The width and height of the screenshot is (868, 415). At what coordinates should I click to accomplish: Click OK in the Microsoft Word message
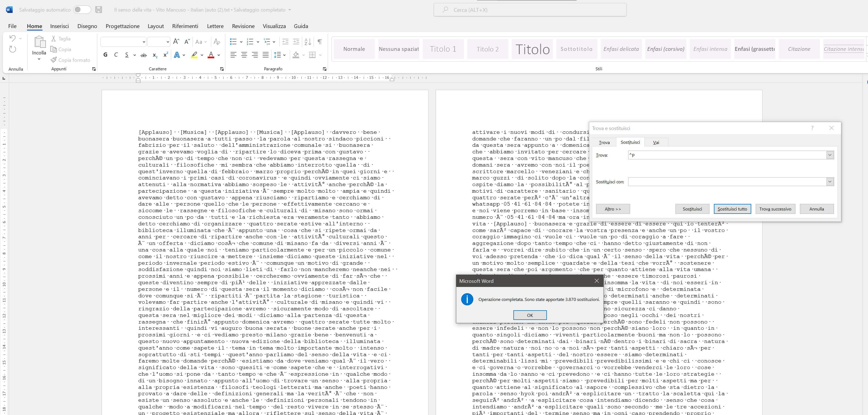[530, 315]
